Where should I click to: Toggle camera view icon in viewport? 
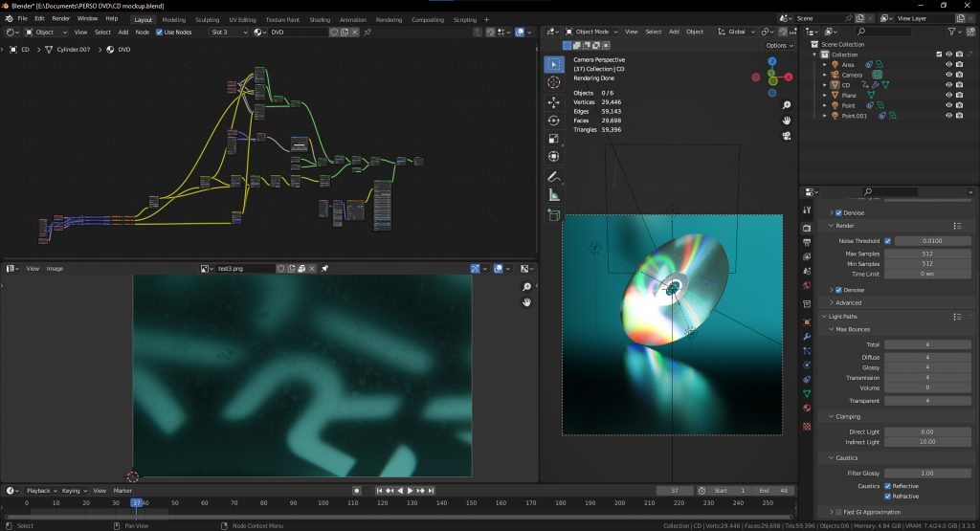coord(787,136)
